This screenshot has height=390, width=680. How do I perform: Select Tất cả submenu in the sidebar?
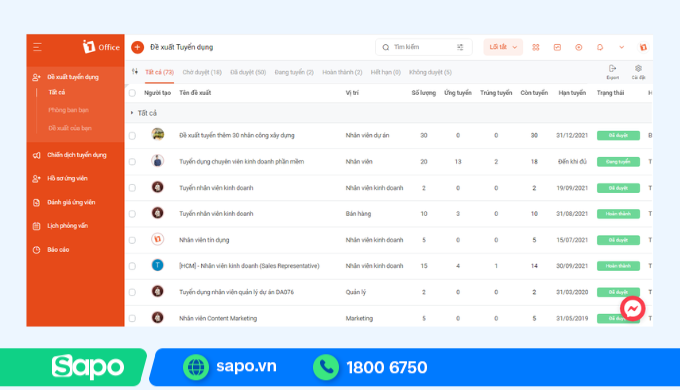57,92
